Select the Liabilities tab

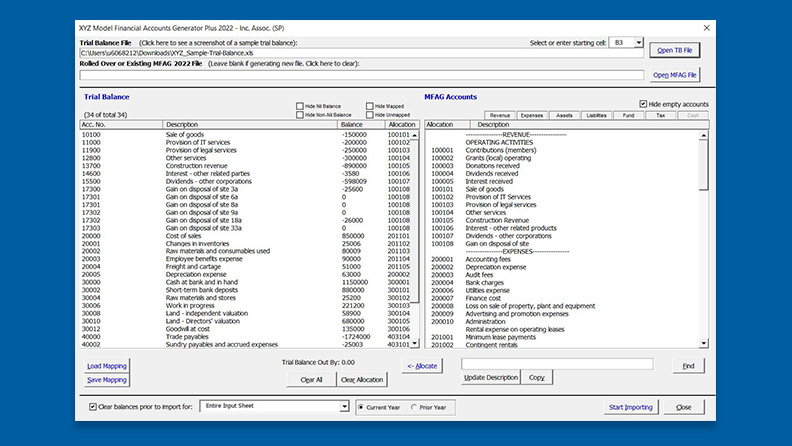[x=596, y=115]
